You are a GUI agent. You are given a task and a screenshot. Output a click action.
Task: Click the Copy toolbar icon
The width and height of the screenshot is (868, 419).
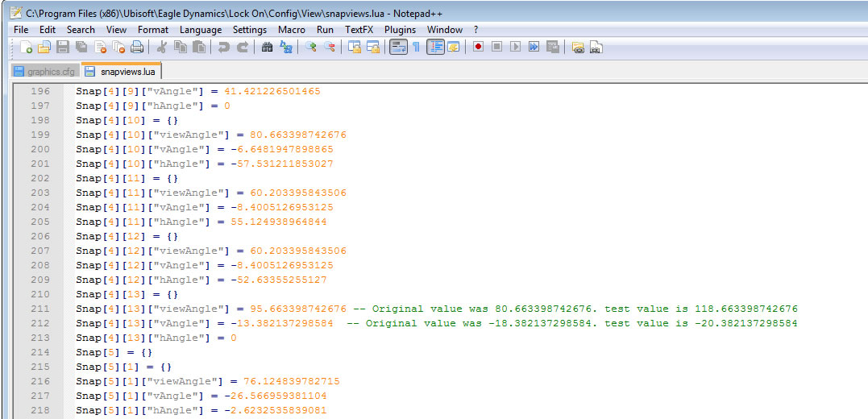(x=181, y=47)
